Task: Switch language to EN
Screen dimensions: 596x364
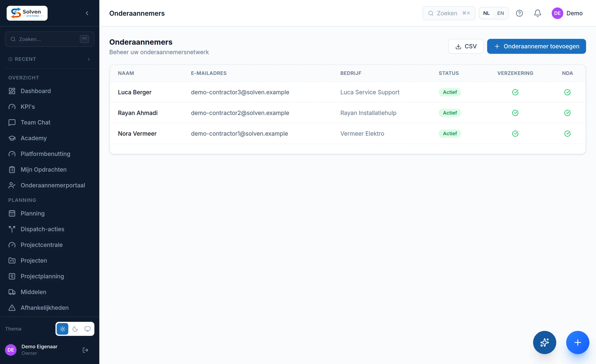Action: 501,13
